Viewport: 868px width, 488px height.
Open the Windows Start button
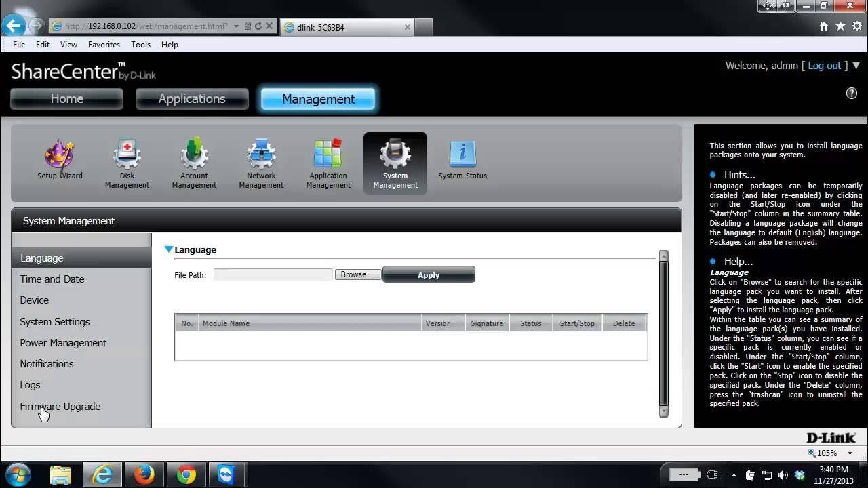17,474
